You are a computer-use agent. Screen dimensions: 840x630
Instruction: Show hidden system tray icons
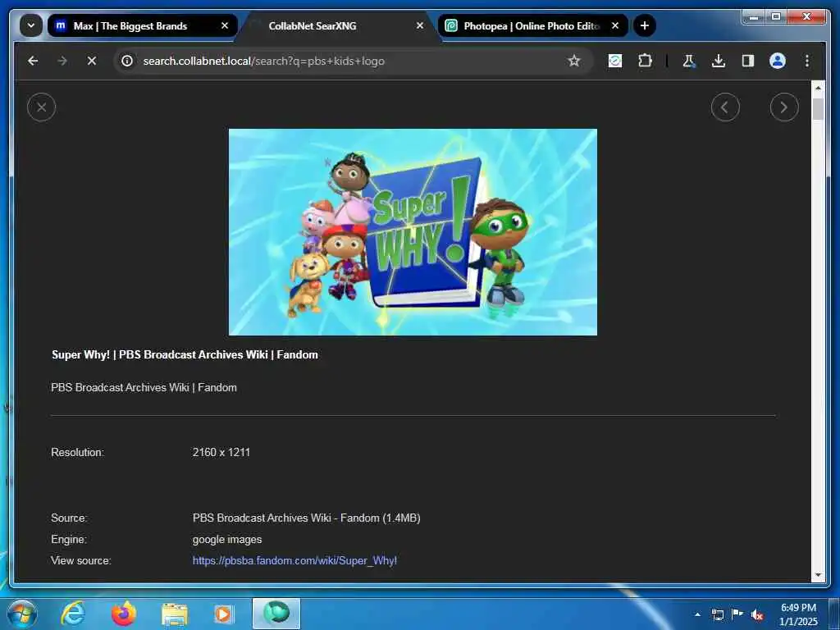click(x=697, y=614)
